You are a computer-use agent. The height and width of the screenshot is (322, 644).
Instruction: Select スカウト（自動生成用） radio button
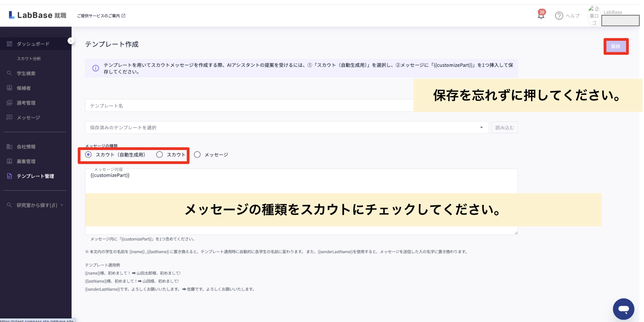pos(89,155)
